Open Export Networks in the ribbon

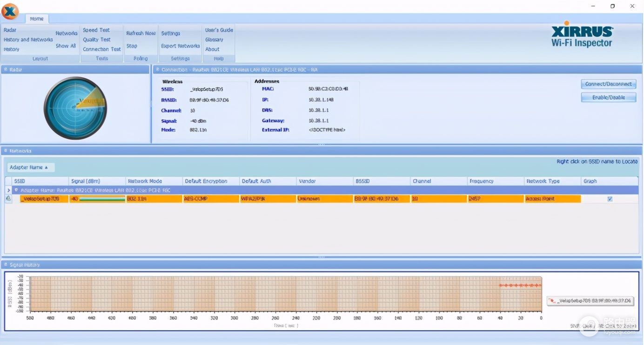tap(180, 46)
